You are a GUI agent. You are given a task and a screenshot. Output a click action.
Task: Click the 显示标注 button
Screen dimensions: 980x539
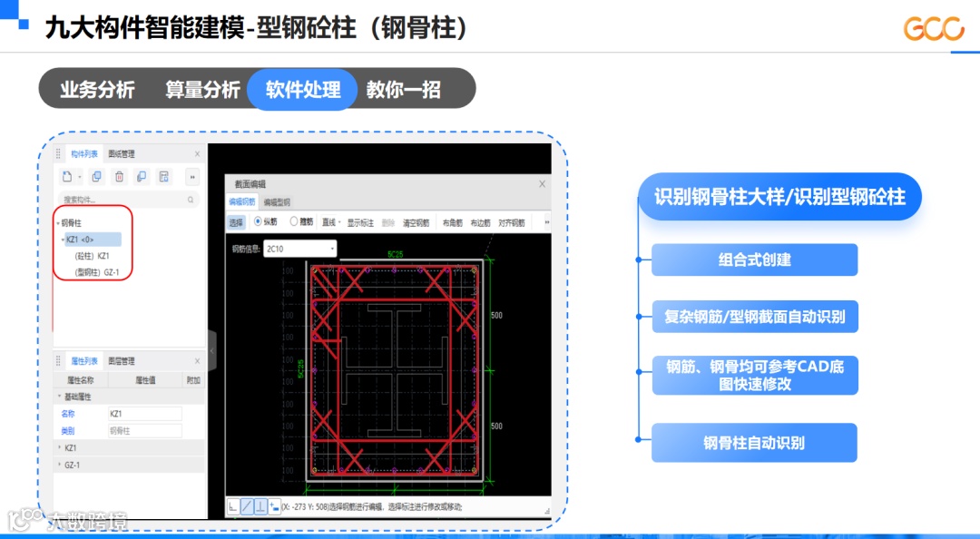(x=360, y=222)
